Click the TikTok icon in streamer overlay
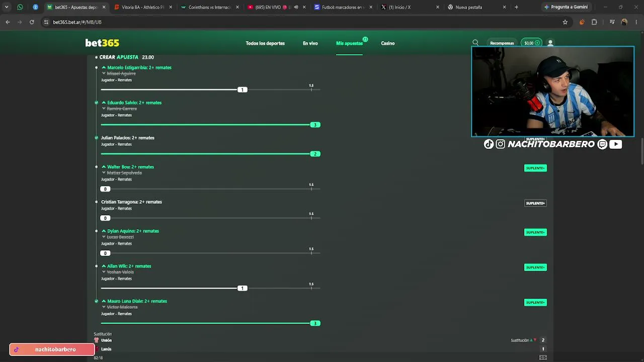Screen dimensions: 644x362 point(489,144)
